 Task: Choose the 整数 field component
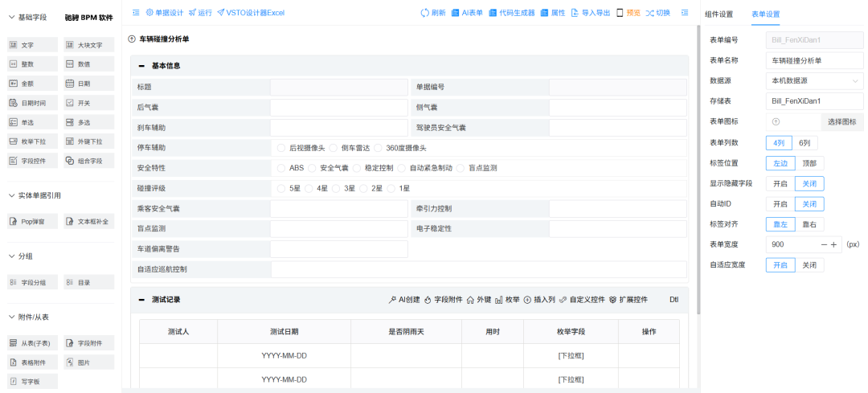32,64
